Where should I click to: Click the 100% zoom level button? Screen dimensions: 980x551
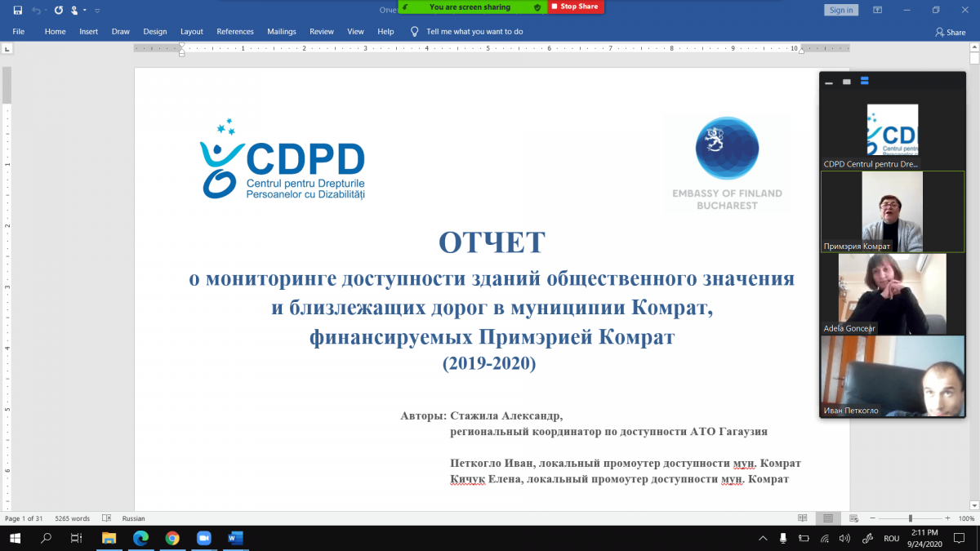coord(966,518)
